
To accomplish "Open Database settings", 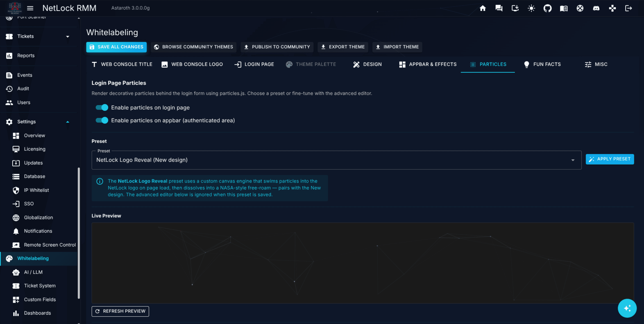I will [39, 176].
